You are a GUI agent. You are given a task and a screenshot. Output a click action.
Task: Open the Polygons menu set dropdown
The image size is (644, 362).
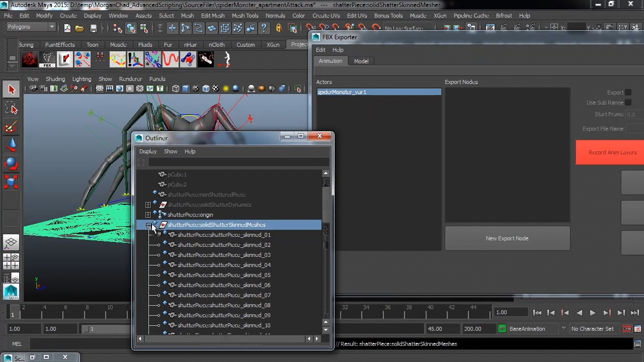[30, 27]
